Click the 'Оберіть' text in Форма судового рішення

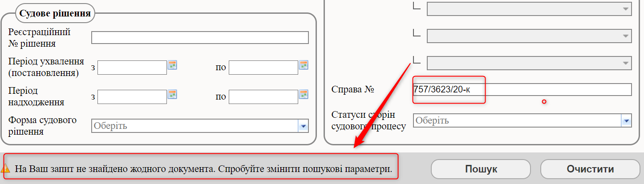click(111, 126)
